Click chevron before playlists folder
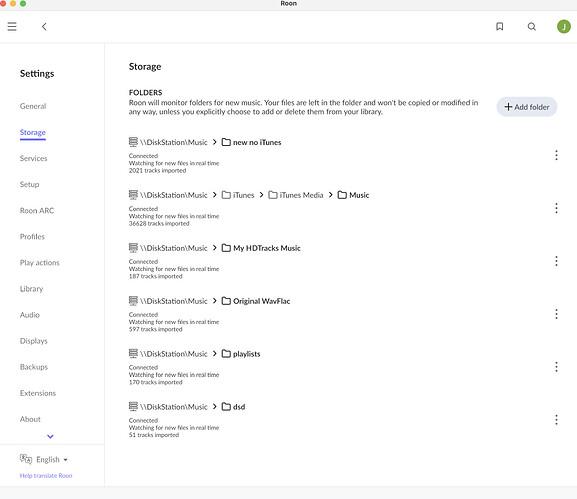The height and width of the screenshot is (499, 577). coord(215,354)
